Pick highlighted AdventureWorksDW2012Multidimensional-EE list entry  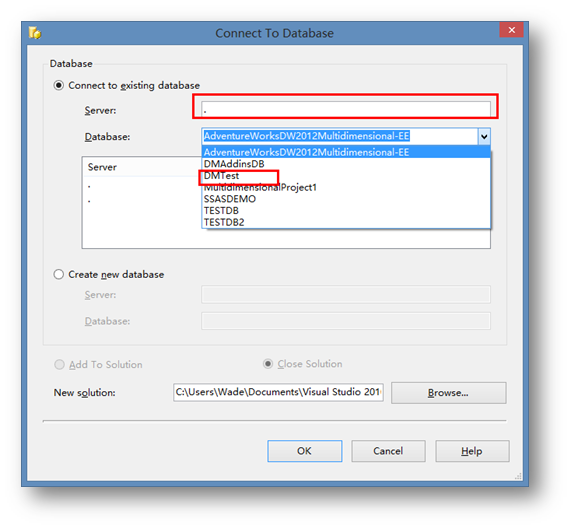[x=346, y=152]
